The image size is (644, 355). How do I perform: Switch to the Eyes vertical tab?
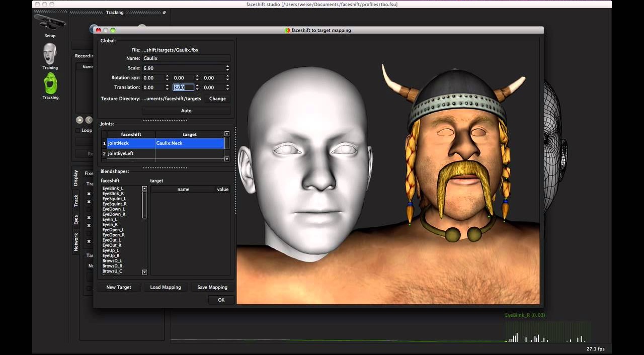click(76, 220)
